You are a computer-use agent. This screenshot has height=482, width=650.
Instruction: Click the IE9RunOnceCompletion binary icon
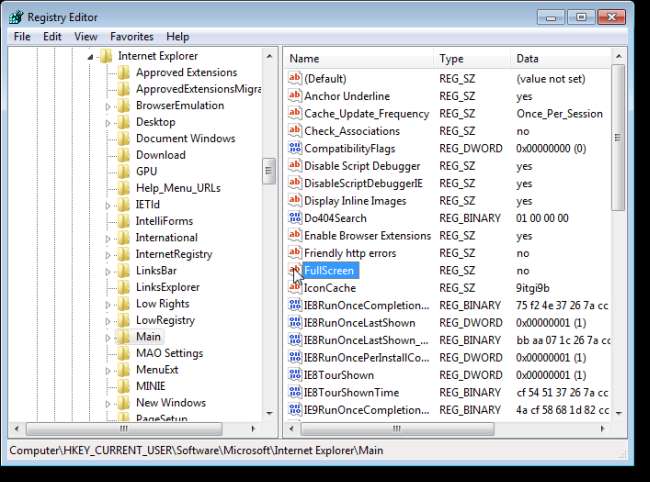pyautogui.click(x=295, y=409)
